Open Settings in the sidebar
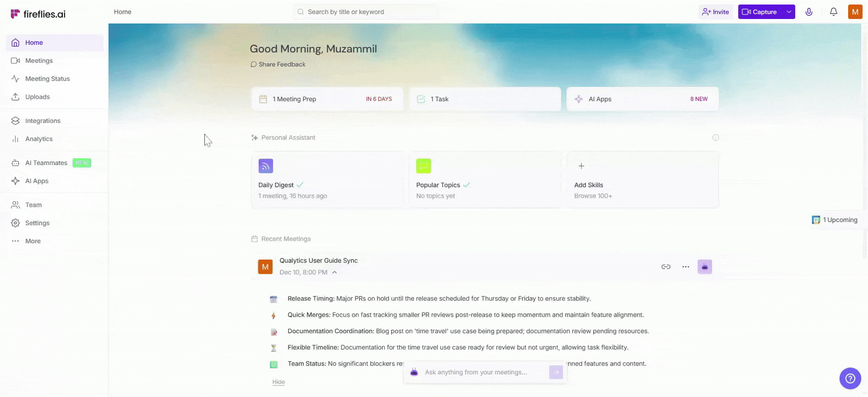Viewport: 868px width, 397px height. point(55,223)
